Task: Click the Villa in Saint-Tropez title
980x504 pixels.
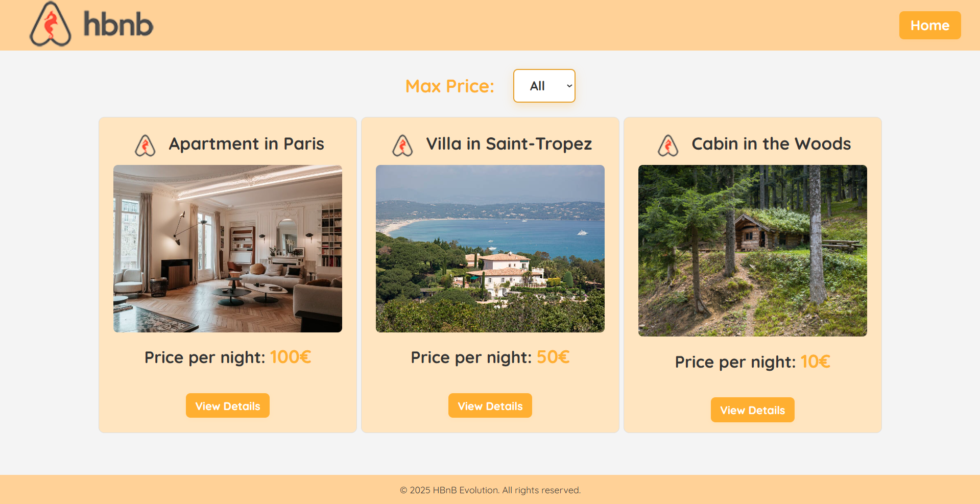Action: click(x=509, y=144)
